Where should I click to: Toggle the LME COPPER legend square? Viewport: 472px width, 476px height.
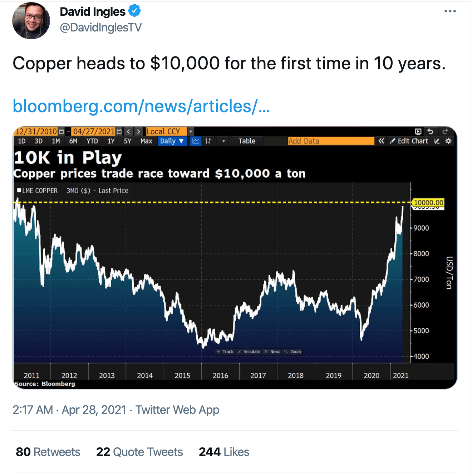[19, 190]
